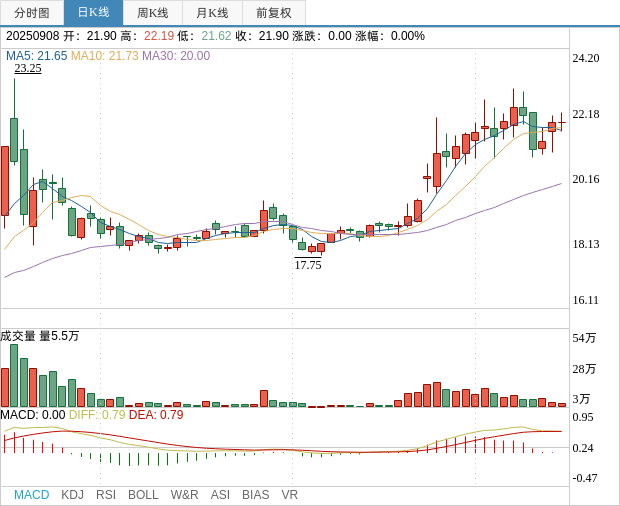Switch to 月K线 tab
620x506 pixels.
pyautogui.click(x=212, y=13)
